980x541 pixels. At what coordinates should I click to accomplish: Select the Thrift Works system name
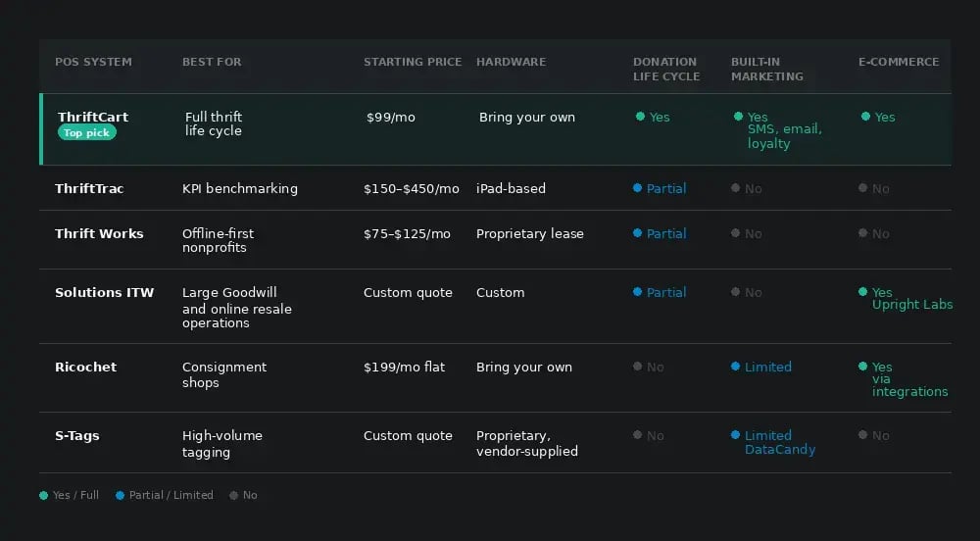(x=99, y=233)
